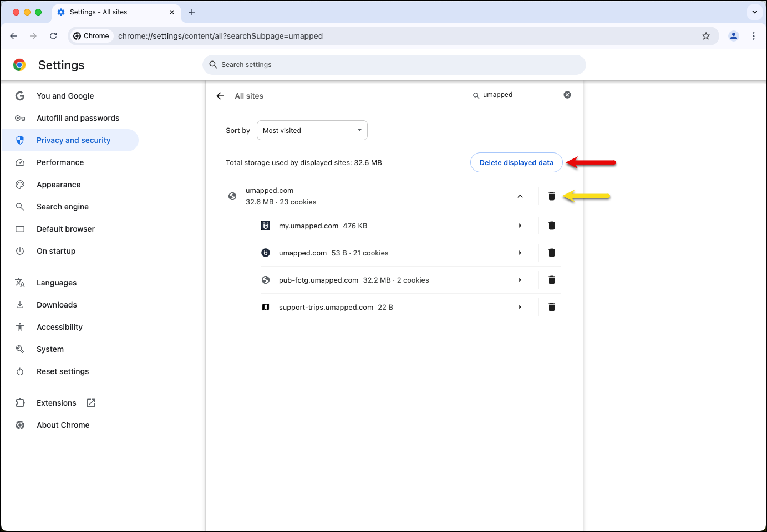This screenshot has width=767, height=532.
Task: Click the Total storage used text
Action: [x=304, y=162]
